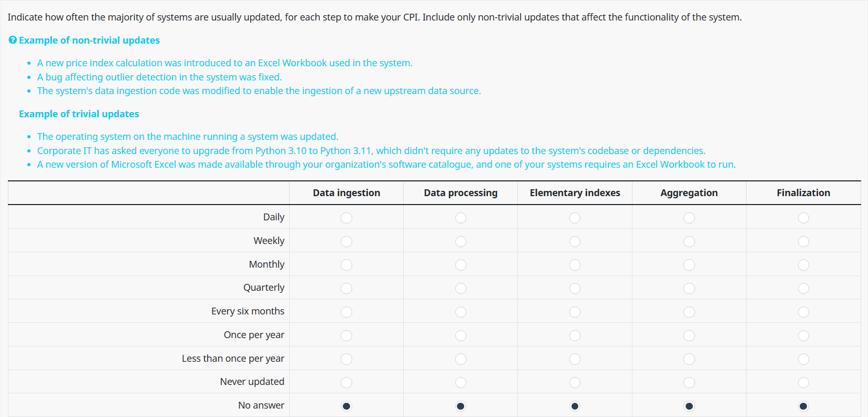Select Once per year for Aggregation
The image size is (868, 417).
click(x=689, y=335)
